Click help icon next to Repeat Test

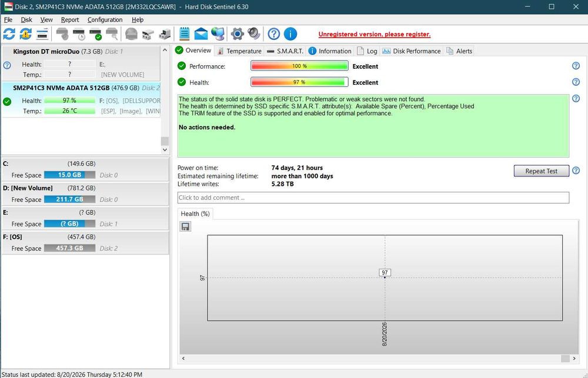point(576,170)
